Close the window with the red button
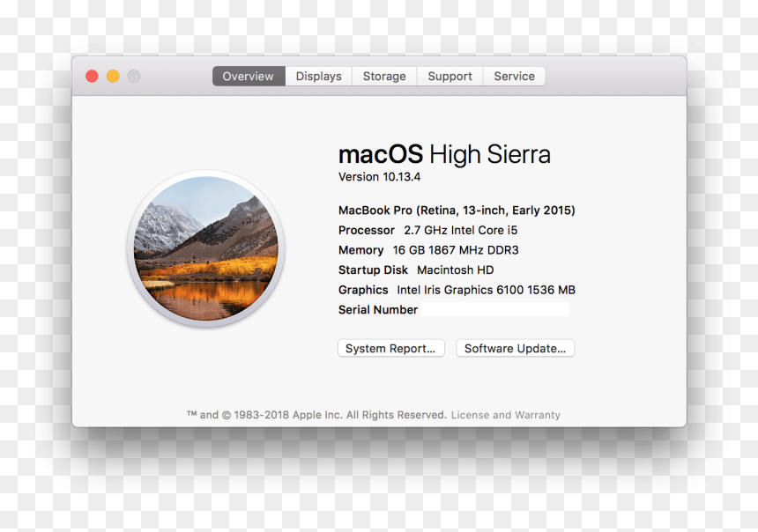This screenshot has width=758, height=532. (x=92, y=77)
